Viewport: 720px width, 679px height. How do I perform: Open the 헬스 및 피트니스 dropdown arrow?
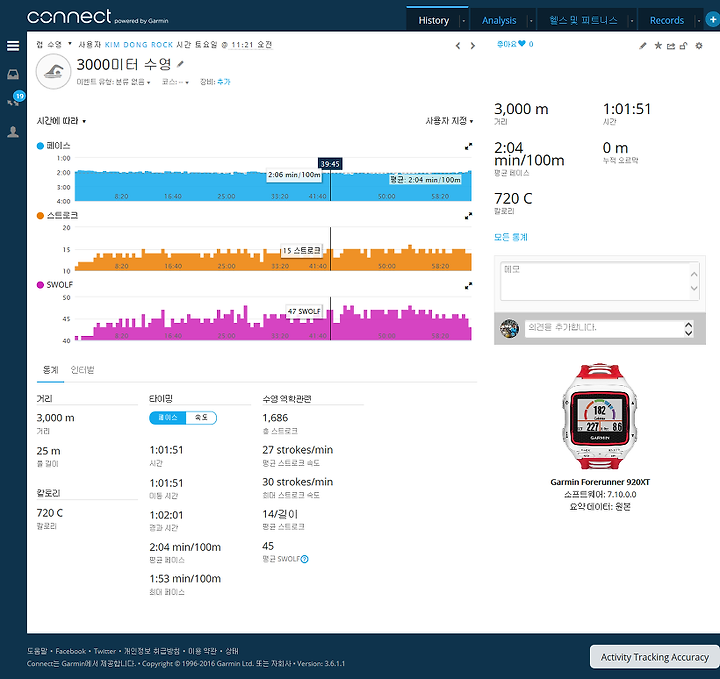(x=632, y=21)
